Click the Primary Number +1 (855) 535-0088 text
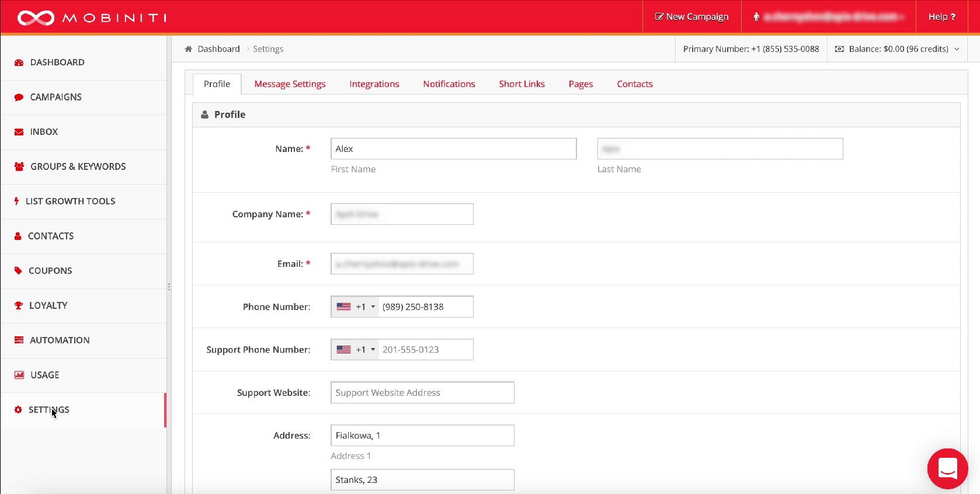The width and height of the screenshot is (980, 494). 751,49
